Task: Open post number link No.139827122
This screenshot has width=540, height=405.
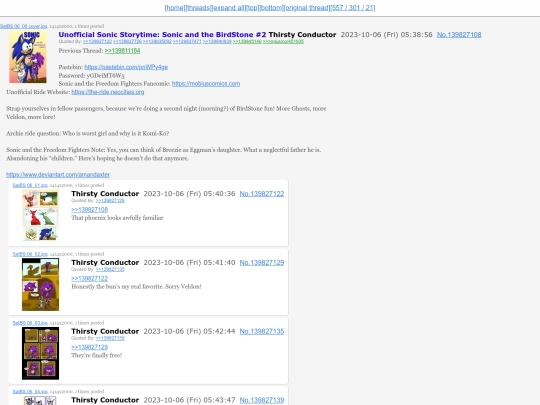Action: (262, 194)
